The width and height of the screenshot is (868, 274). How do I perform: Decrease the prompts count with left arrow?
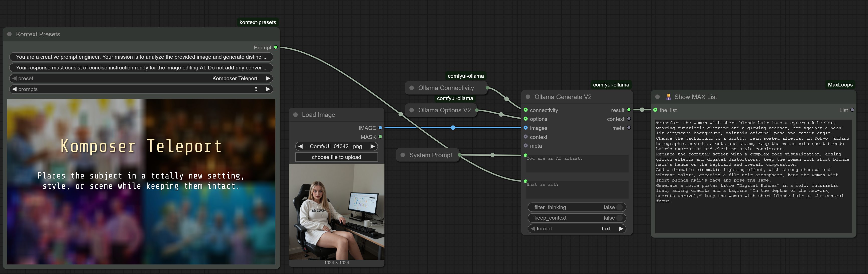point(14,89)
